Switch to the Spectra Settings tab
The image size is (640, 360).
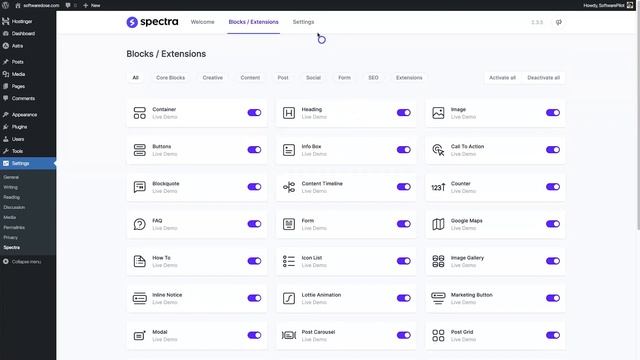[303, 22]
